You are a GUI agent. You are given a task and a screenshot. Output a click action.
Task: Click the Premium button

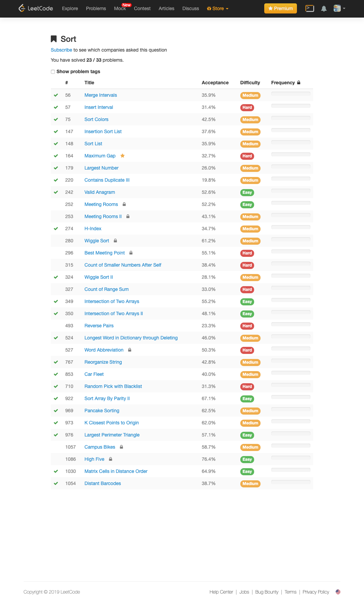coord(280,8)
